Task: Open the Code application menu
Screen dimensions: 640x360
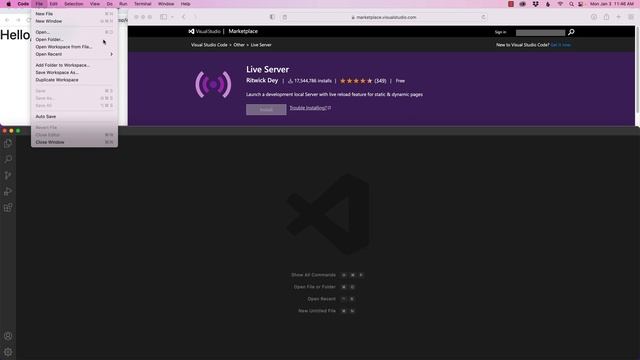Action: click(23, 4)
